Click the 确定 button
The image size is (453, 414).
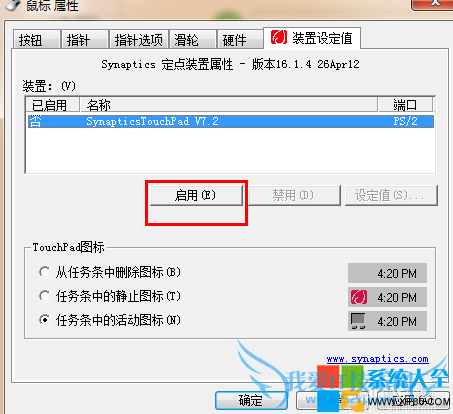coord(251,400)
